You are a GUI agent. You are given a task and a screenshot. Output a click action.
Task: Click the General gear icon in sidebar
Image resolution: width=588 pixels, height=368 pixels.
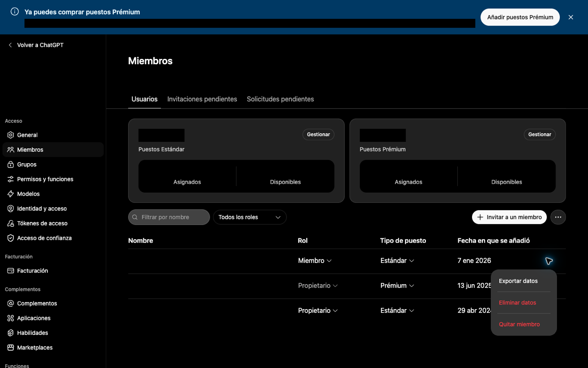[x=10, y=135]
